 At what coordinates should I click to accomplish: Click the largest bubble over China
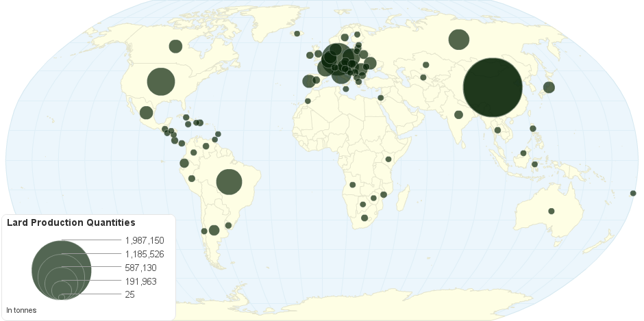pyautogui.click(x=493, y=88)
